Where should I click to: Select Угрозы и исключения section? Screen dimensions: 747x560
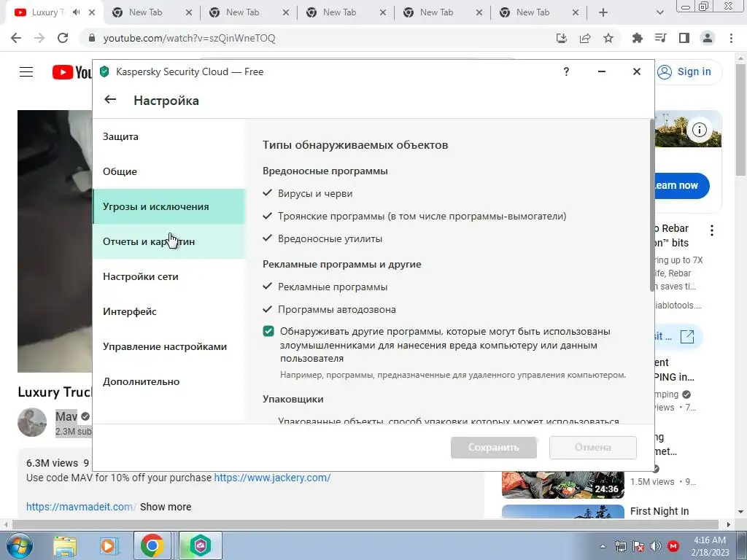[169, 206]
